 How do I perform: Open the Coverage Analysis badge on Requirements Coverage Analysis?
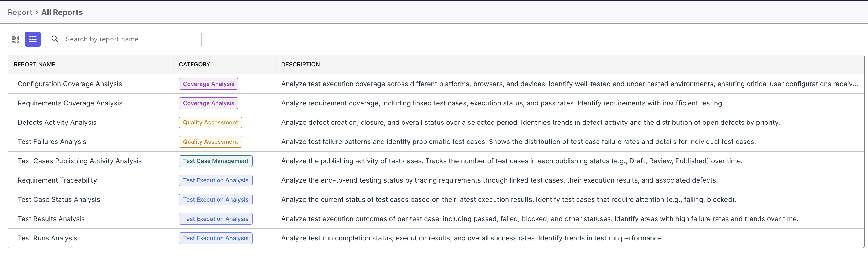coord(208,103)
